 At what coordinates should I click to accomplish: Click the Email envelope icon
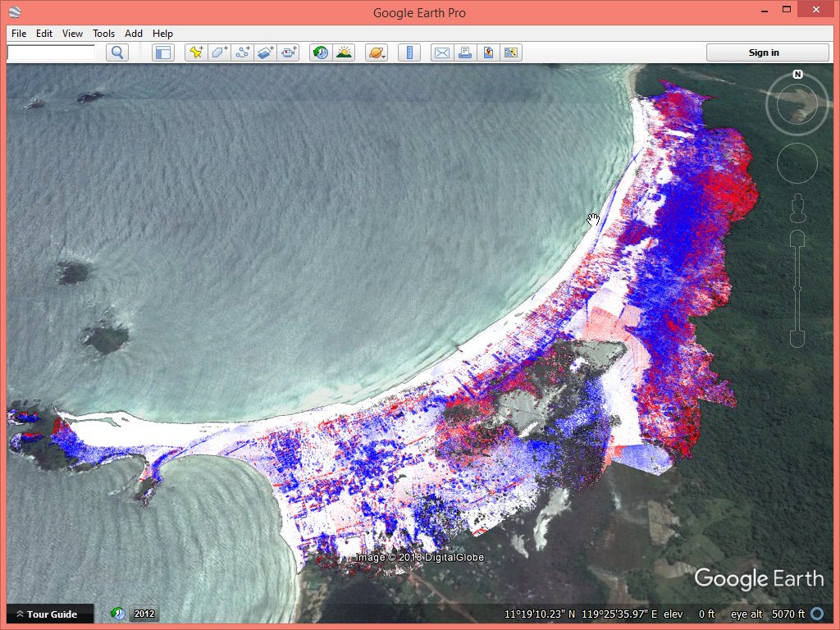click(x=442, y=52)
